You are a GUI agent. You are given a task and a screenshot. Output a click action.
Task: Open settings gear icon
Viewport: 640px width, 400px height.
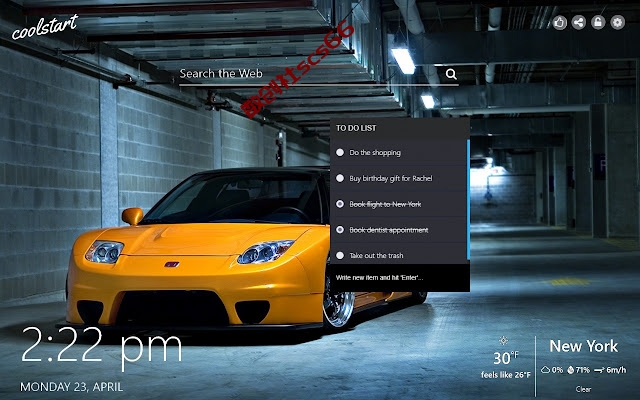click(x=618, y=22)
